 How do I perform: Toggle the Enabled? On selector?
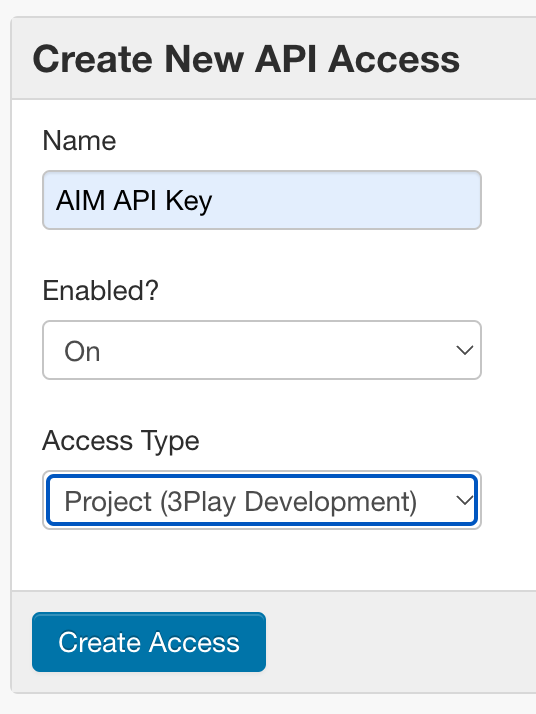[x=262, y=350]
